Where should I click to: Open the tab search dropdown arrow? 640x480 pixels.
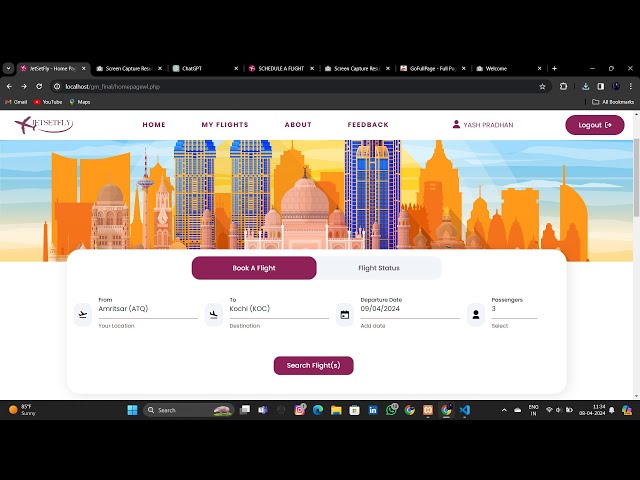[8, 69]
